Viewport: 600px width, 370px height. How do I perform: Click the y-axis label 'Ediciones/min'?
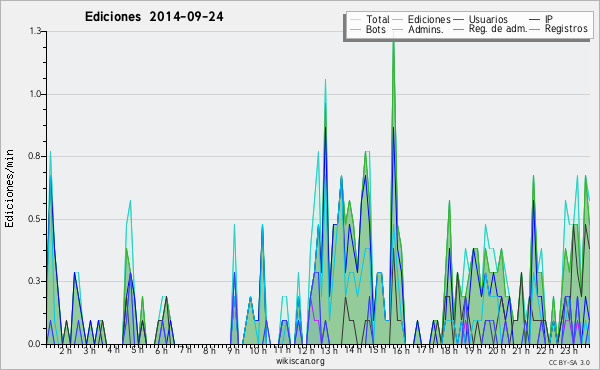[x=9, y=188]
